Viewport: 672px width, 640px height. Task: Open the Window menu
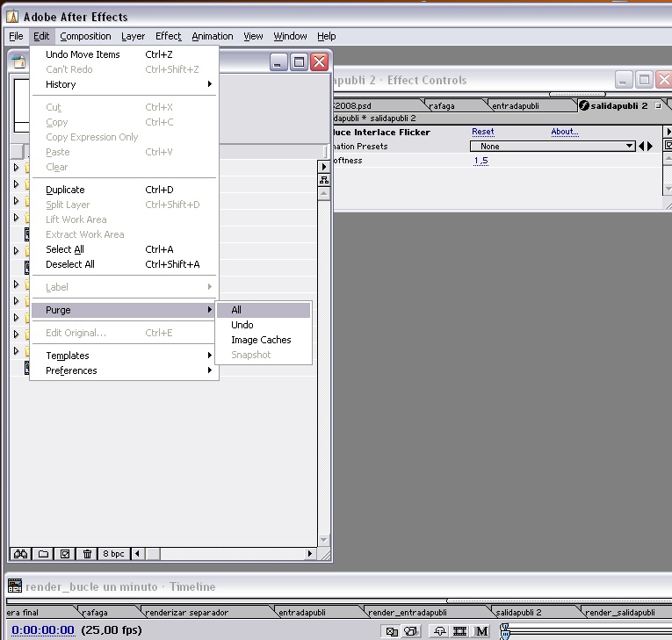coord(290,36)
